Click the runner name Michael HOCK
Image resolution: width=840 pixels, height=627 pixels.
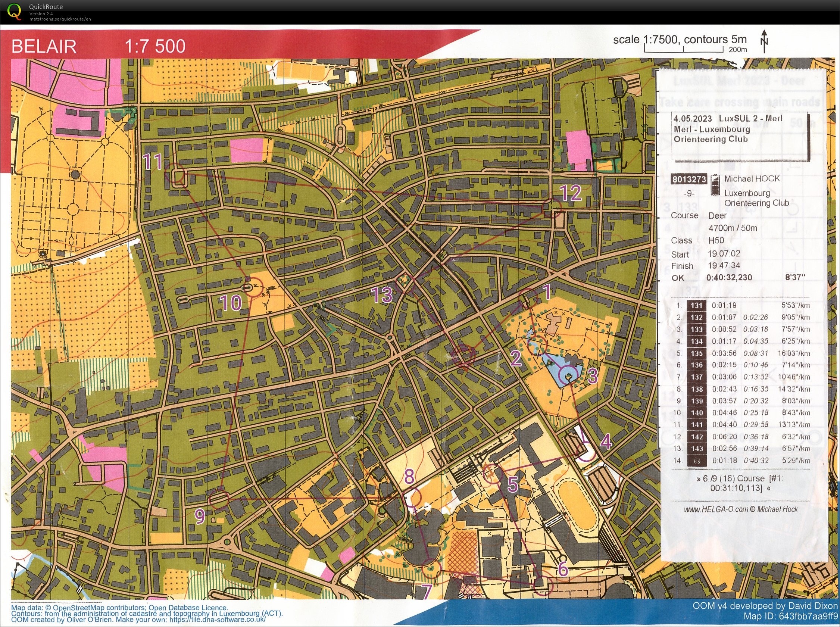pos(752,179)
